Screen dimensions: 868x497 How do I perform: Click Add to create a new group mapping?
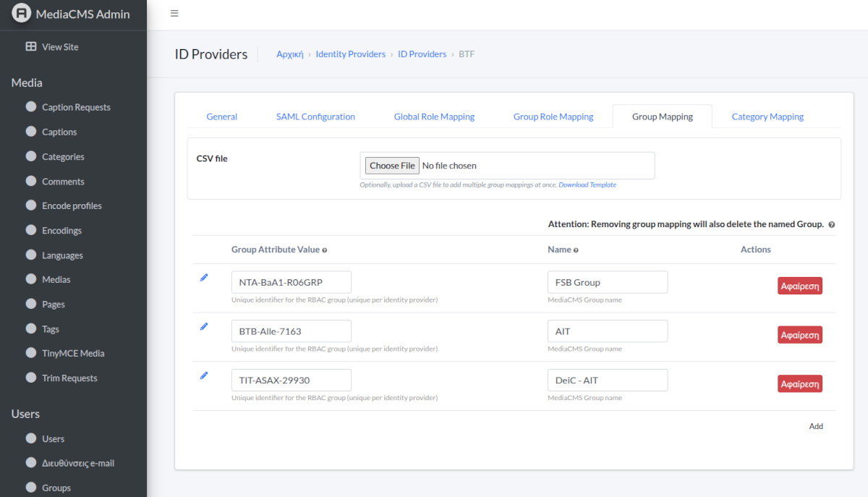pyautogui.click(x=816, y=426)
